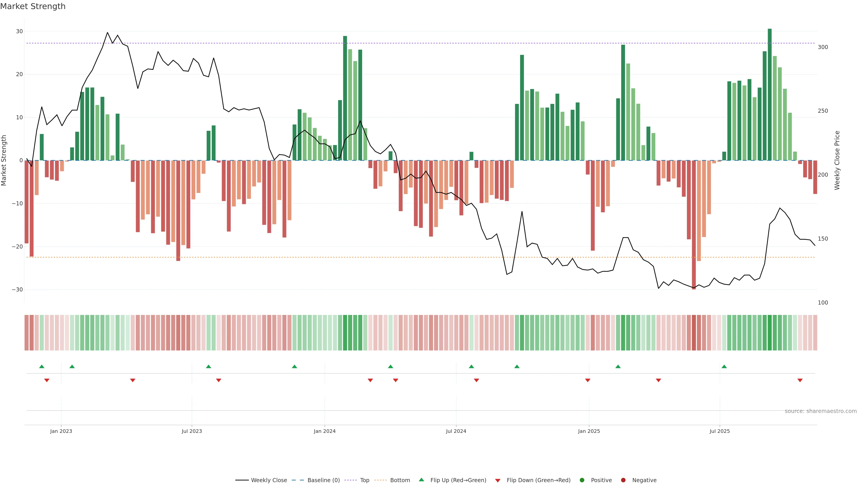Viewport: 868px width, 488px height.
Task: Click the sharemaestro.com source text
Action: click(821, 411)
